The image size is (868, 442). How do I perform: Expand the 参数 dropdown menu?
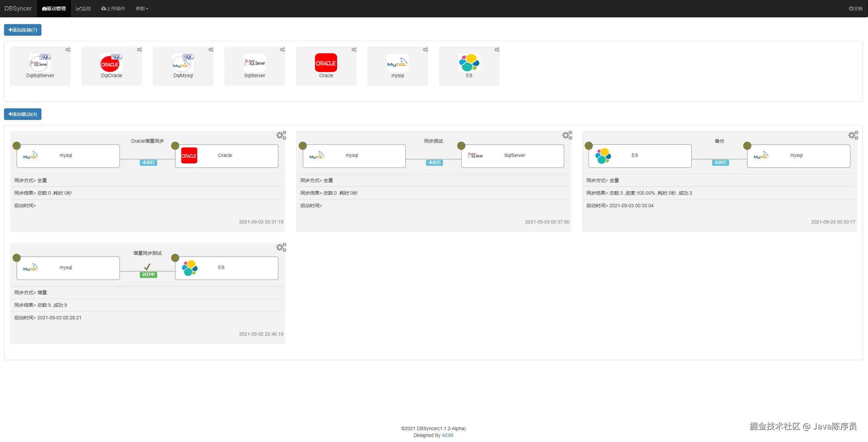(x=142, y=8)
